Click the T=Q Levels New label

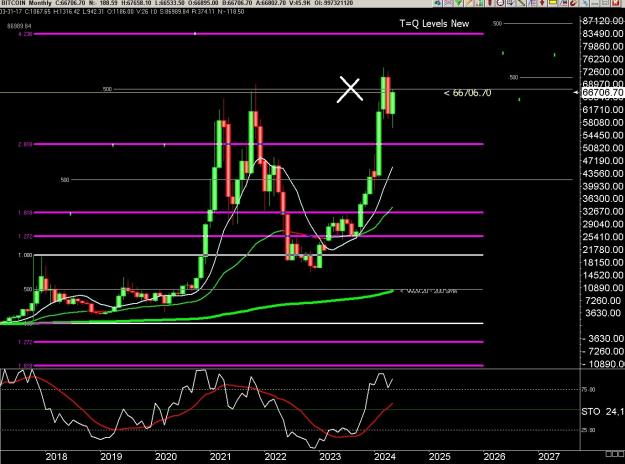pos(434,24)
